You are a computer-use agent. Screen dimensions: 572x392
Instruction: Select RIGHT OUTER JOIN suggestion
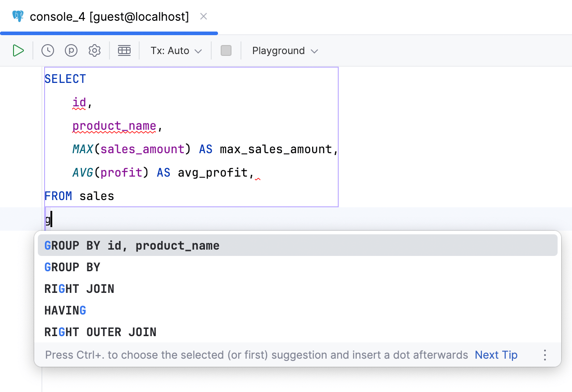[x=100, y=332]
